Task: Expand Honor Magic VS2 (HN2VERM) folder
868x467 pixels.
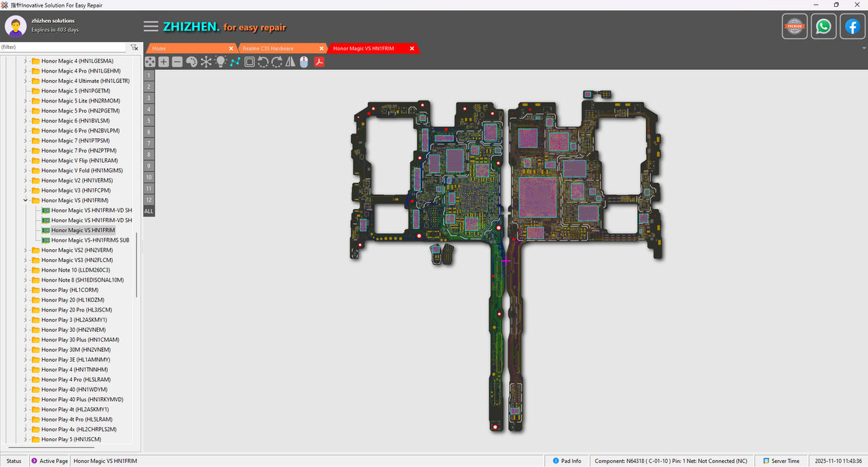Action: click(26, 250)
